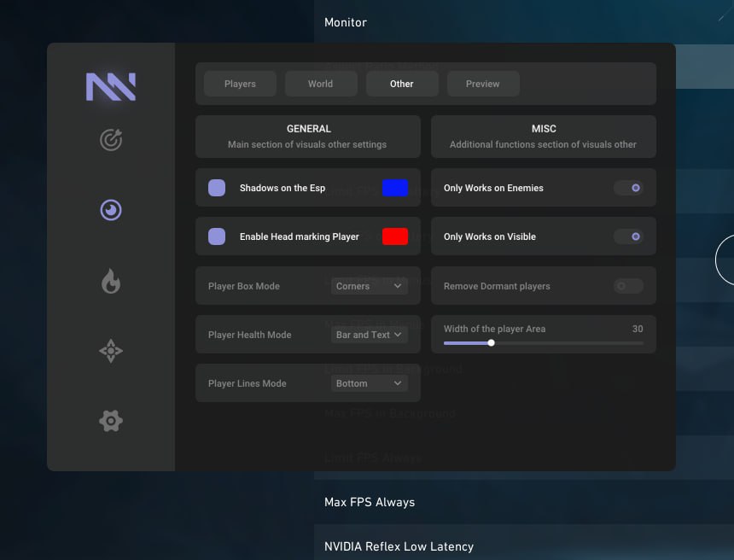Open the flame icon section

(x=111, y=281)
